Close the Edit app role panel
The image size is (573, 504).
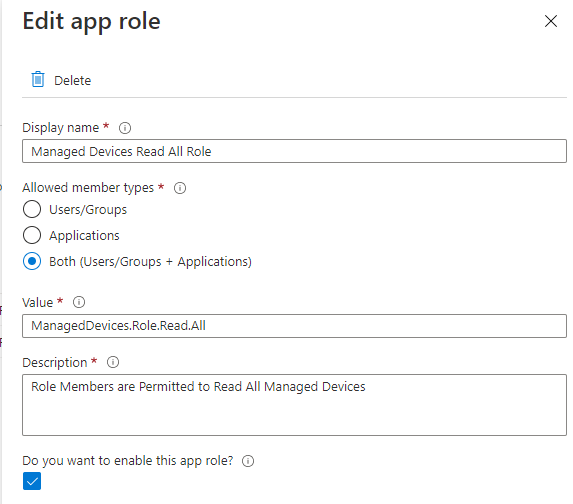550,21
